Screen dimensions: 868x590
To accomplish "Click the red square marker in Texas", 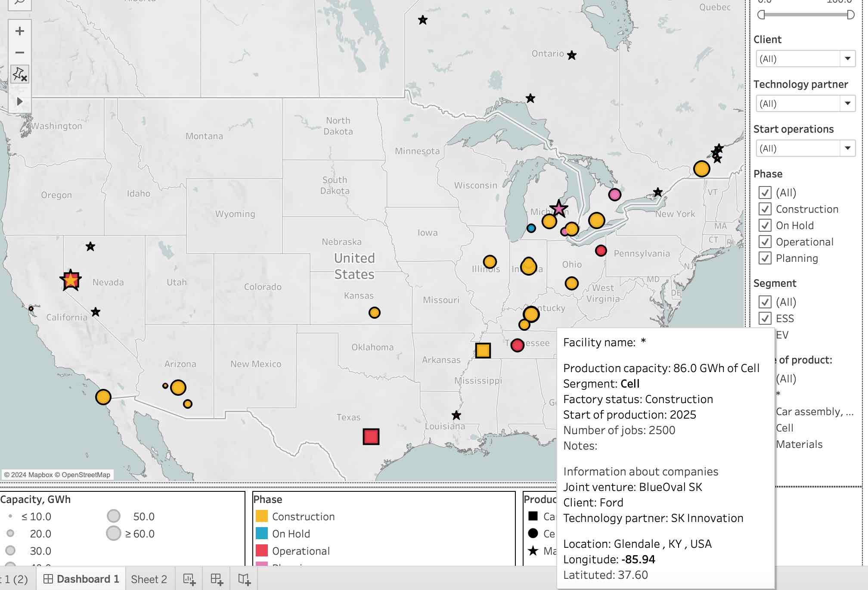I will (371, 437).
